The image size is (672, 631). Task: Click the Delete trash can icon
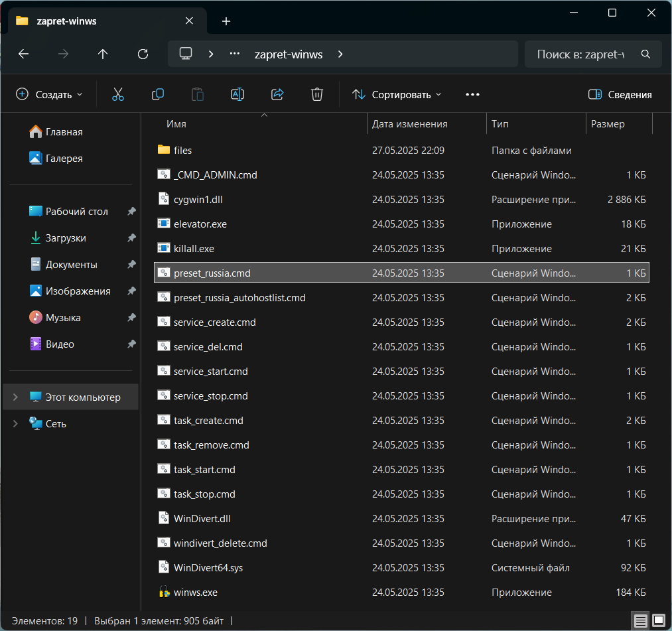[317, 95]
